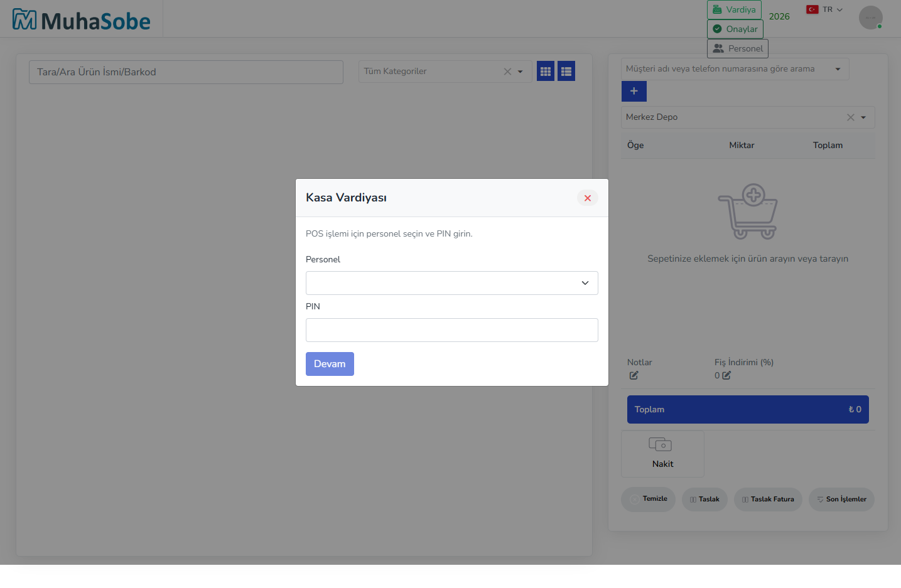Click the empty cart icon

748,211
